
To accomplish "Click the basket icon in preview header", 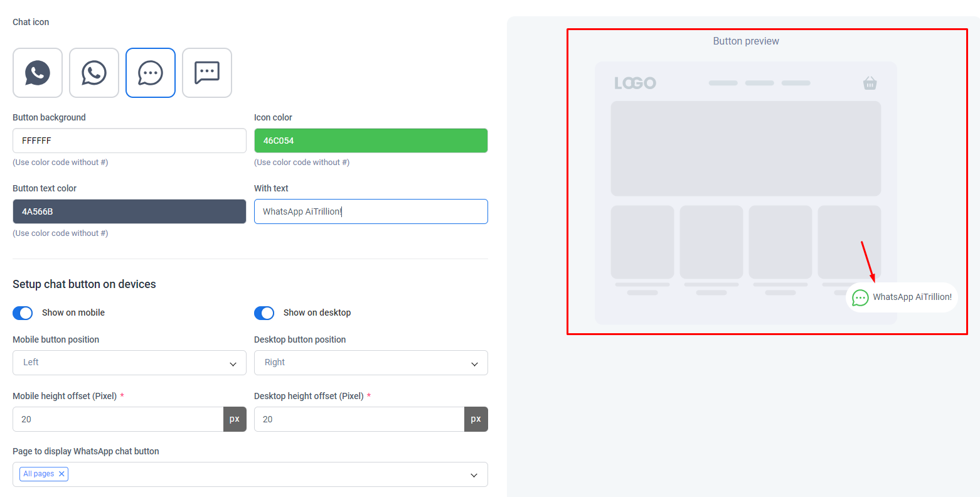I will click(870, 83).
